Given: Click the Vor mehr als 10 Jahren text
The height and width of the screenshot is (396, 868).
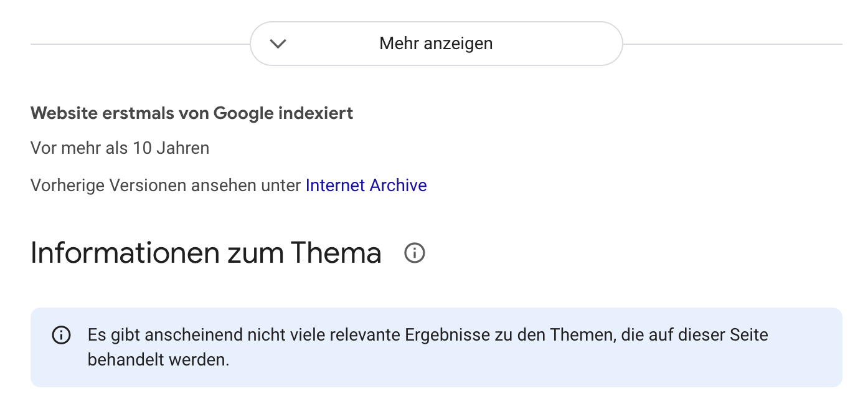Looking at the screenshot, I should pyautogui.click(x=120, y=148).
